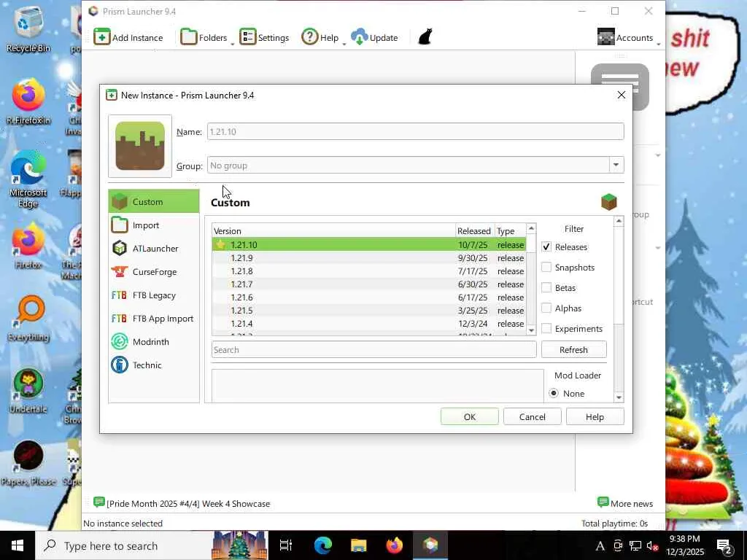The image size is (747, 560).
Task: Select the None mod loader radio button
Action: (554, 394)
